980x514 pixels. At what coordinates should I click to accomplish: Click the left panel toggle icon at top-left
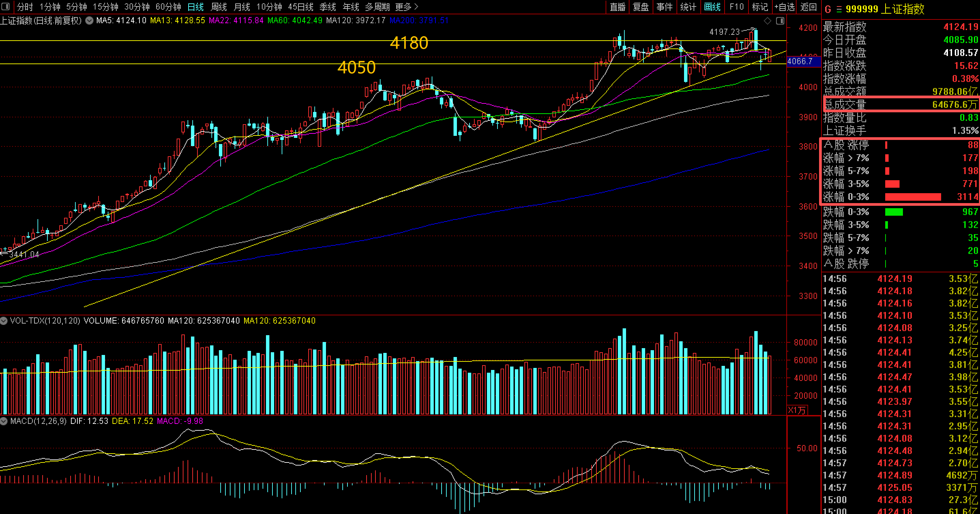[x=6, y=6]
